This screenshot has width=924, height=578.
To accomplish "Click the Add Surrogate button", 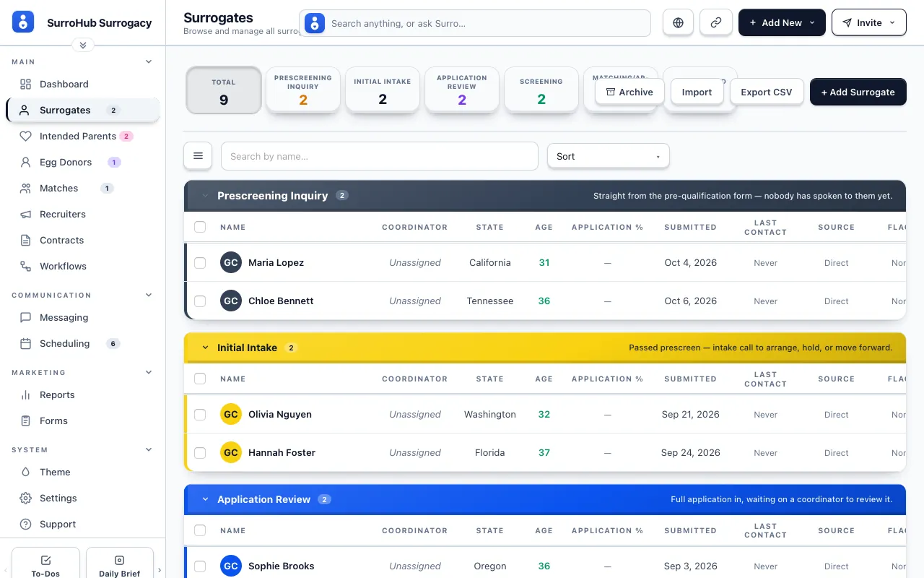I will coord(858,92).
